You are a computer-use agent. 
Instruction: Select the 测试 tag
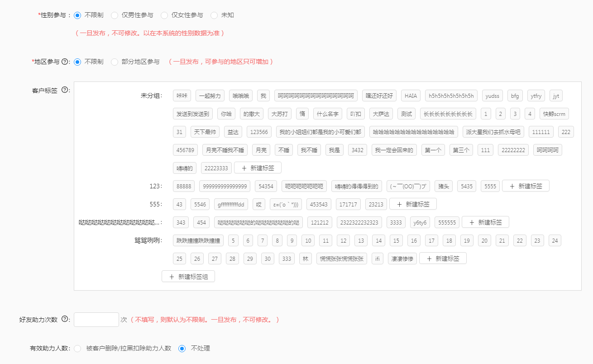click(x=406, y=114)
